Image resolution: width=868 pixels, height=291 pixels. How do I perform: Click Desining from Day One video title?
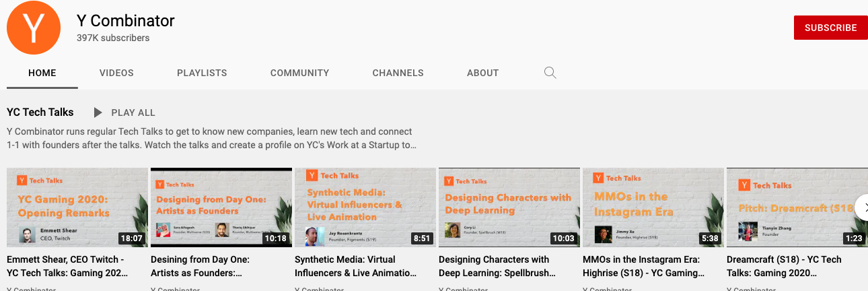pyautogui.click(x=201, y=266)
